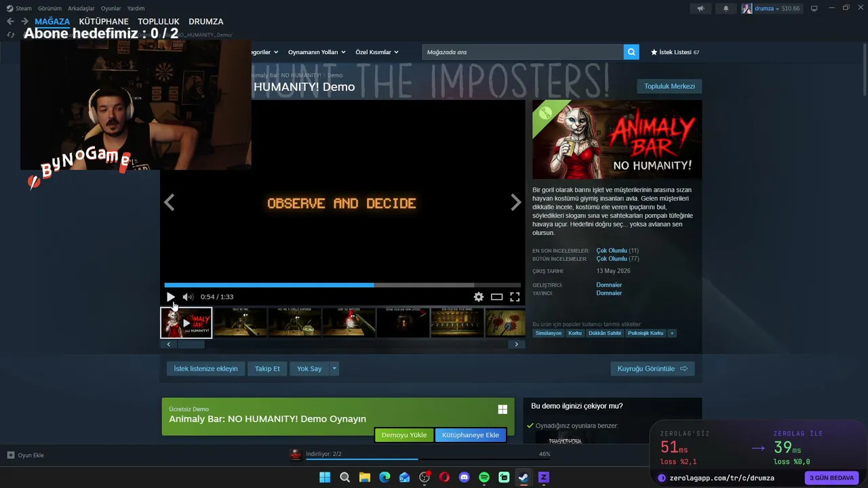Open Opera browser from the taskbar

pyautogui.click(x=444, y=477)
